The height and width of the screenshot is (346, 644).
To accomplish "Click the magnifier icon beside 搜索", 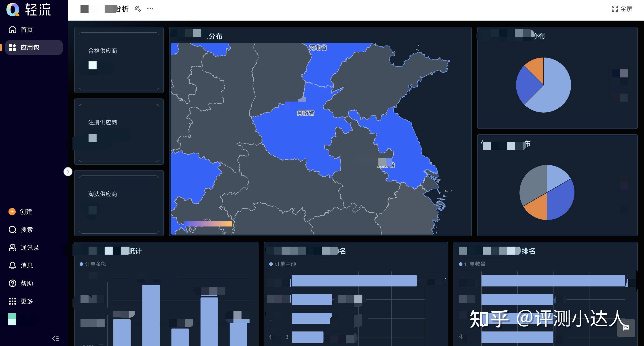I will tap(13, 230).
